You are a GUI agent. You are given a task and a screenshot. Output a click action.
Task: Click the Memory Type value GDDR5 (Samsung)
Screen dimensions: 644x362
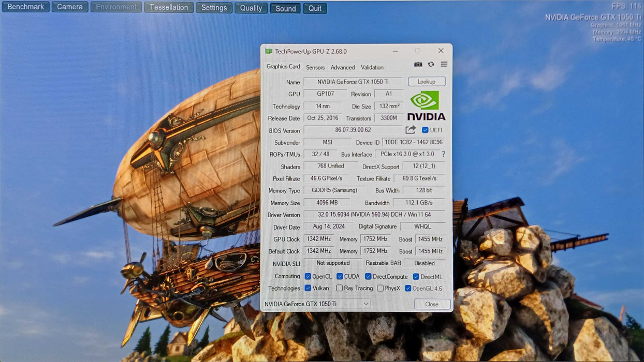[x=334, y=190]
